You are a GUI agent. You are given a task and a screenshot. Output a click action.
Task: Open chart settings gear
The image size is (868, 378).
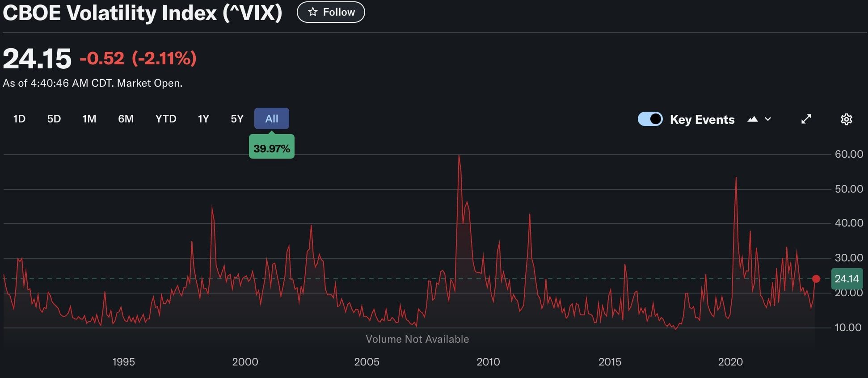[846, 119]
